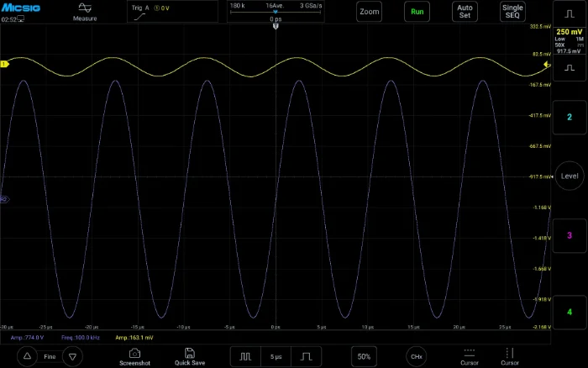Select the yellow Amp 163.1 mV measurement

tap(134, 338)
